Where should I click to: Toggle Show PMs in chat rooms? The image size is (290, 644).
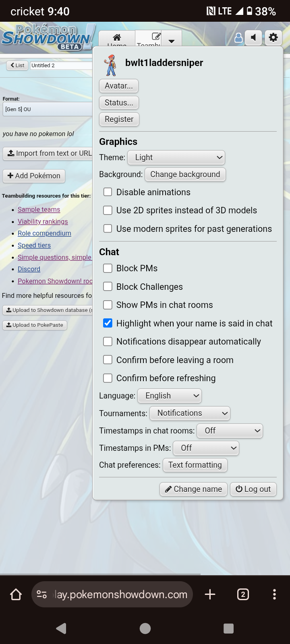pyautogui.click(x=108, y=305)
